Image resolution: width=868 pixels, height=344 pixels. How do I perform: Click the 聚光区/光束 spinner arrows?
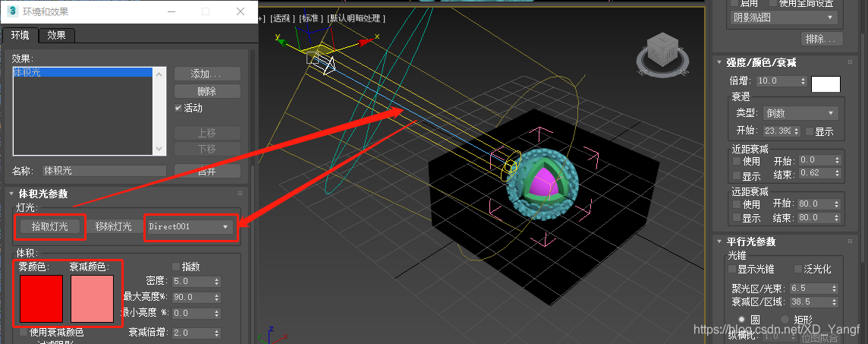click(835, 289)
